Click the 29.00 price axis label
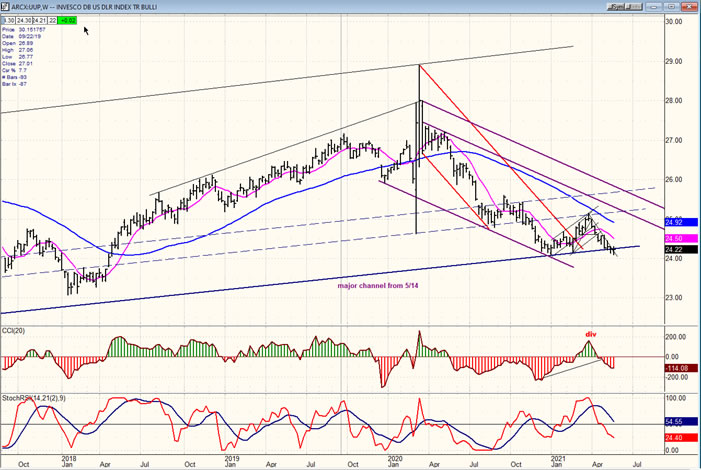This screenshot has width=701, height=470. click(674, 61)
